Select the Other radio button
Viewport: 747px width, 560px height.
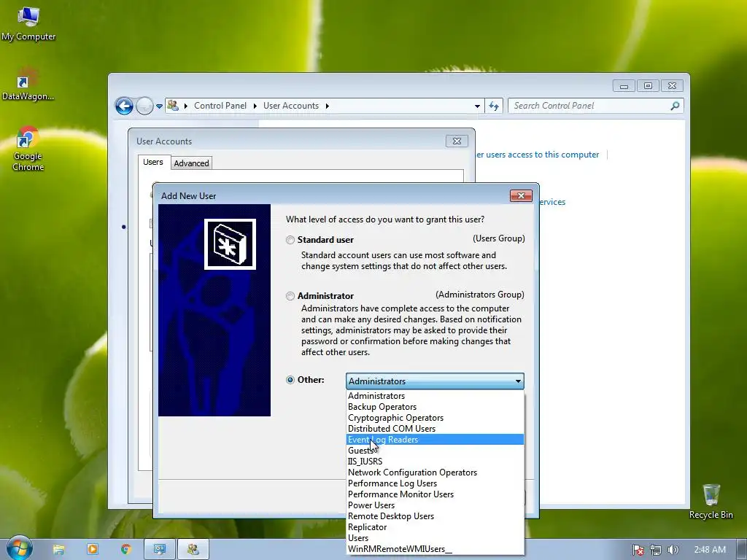(290, 380)
